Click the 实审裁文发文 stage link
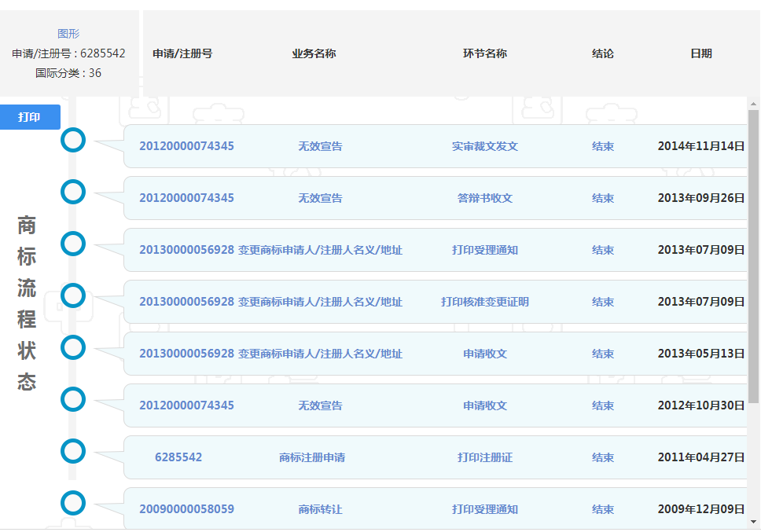This screenshot has width=761, height=532. tap(485, 145)
